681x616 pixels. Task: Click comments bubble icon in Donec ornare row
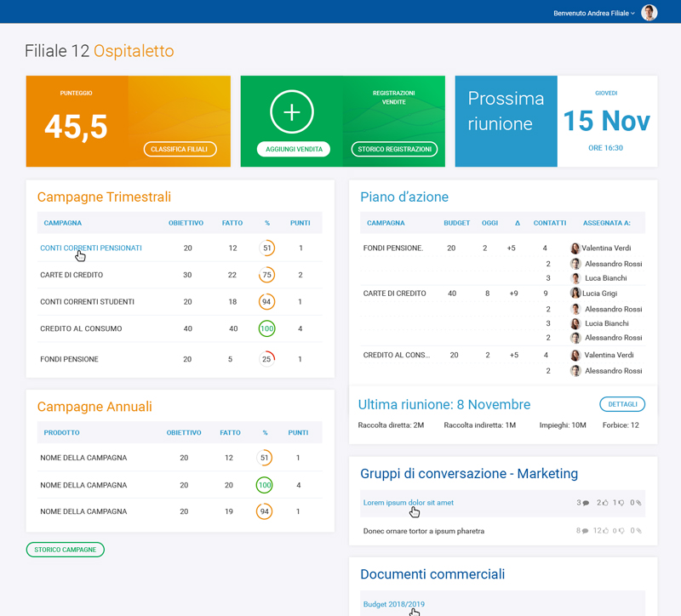point(585,530)
